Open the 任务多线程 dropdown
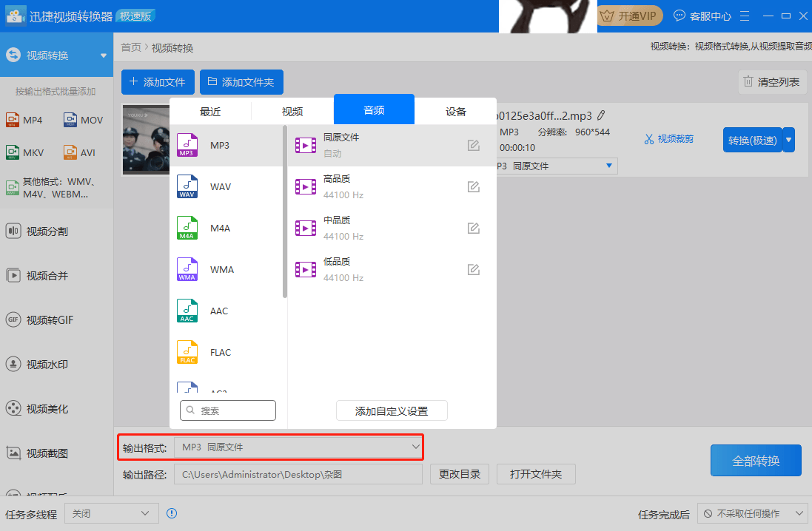 pyautogui.click(x=111, y=513)
